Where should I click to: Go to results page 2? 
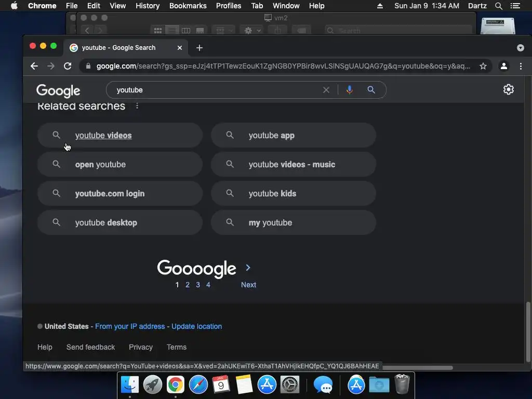pos(187,285)
